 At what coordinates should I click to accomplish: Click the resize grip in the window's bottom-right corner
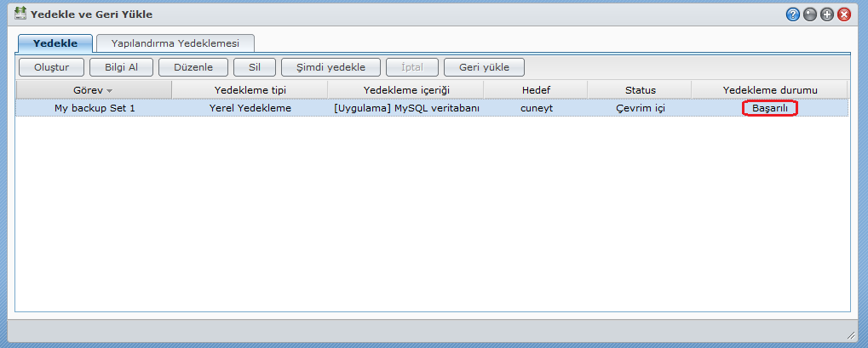coord(850,334)
